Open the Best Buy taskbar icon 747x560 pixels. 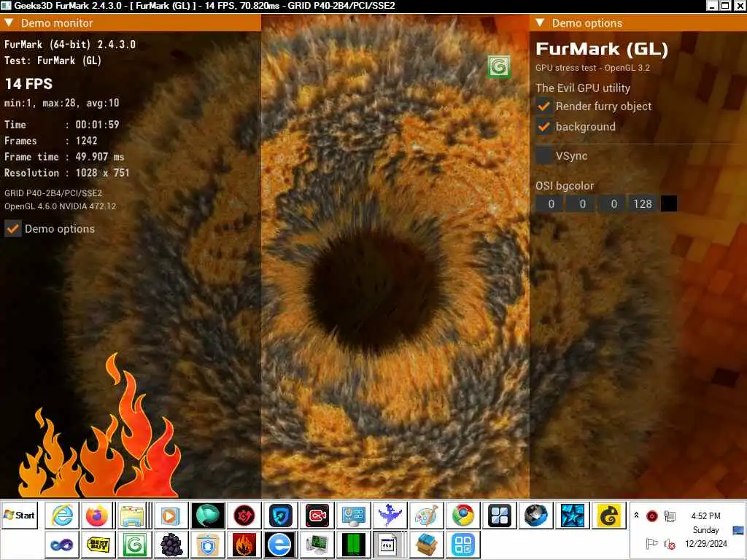click(x=98, y=544)
